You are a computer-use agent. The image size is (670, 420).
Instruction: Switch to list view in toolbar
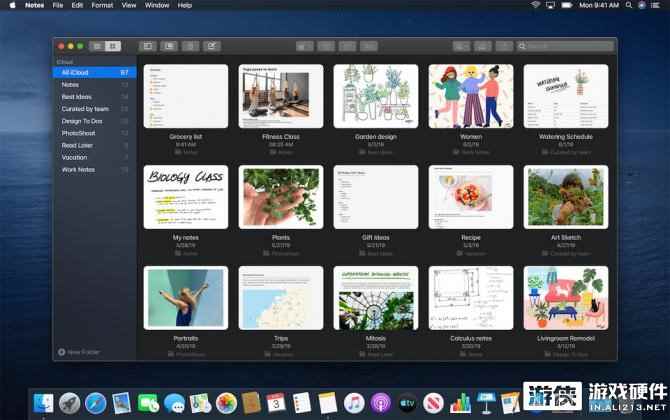point(97,46)
